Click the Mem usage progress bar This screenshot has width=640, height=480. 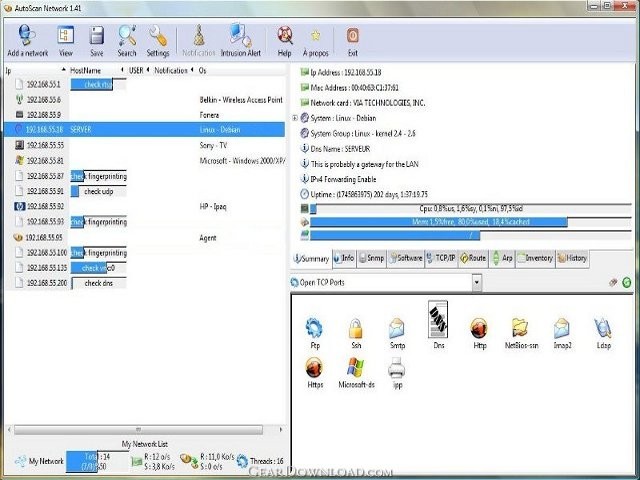471,222
